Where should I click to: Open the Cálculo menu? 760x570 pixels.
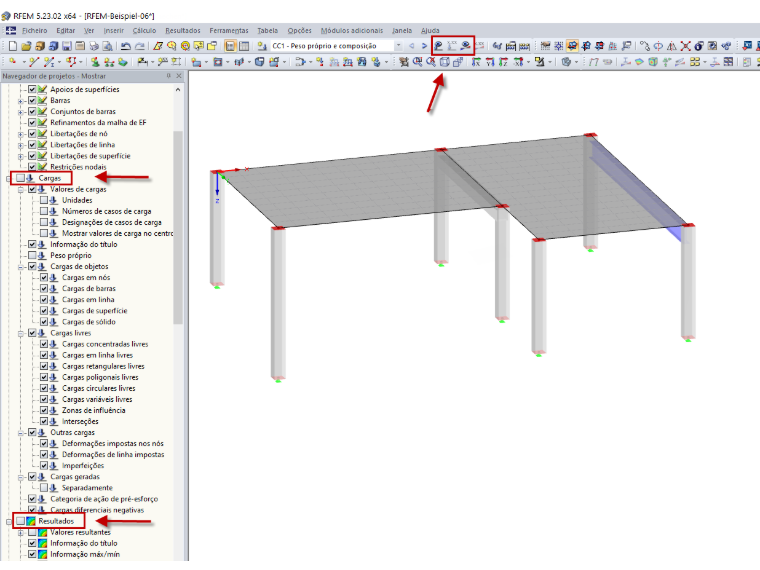pos(144,30)
